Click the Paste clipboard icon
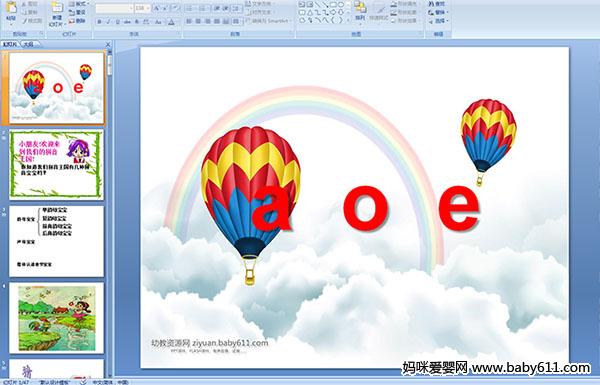The height and width of the screenshot is (385, 600). tap(11, 7)
